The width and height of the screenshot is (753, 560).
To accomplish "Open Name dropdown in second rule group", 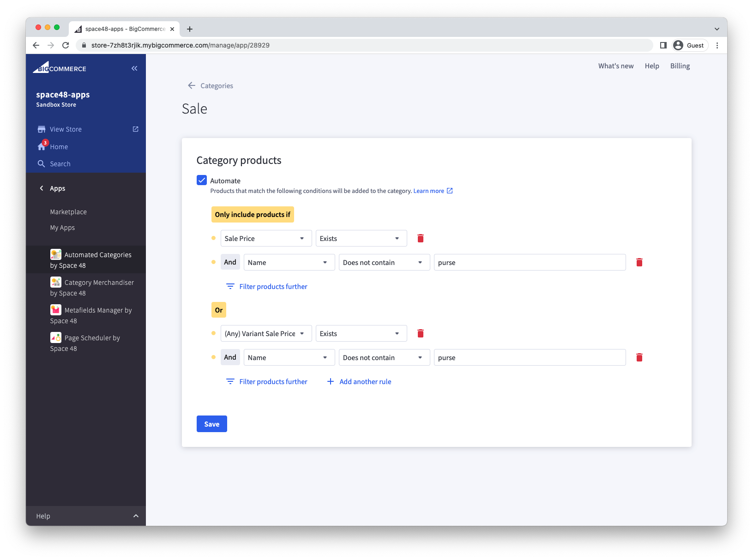I will (289, 357).
